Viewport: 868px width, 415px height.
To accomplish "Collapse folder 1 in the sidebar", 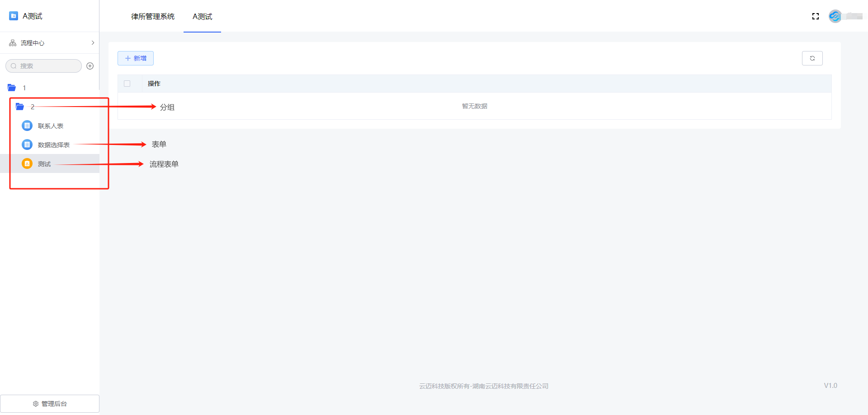I will click(x=12, y=88).
